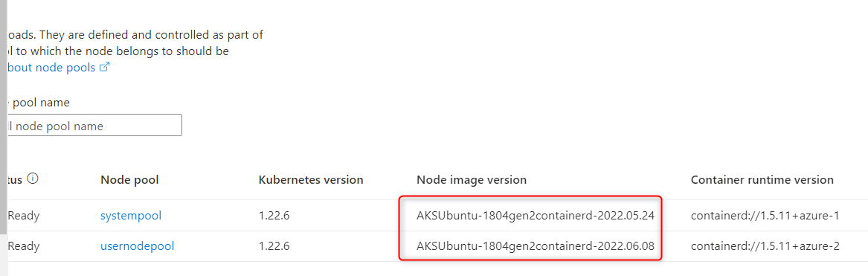Click external link icon beside node pools
Screen dimensions: 868x276
pos(104,68)
